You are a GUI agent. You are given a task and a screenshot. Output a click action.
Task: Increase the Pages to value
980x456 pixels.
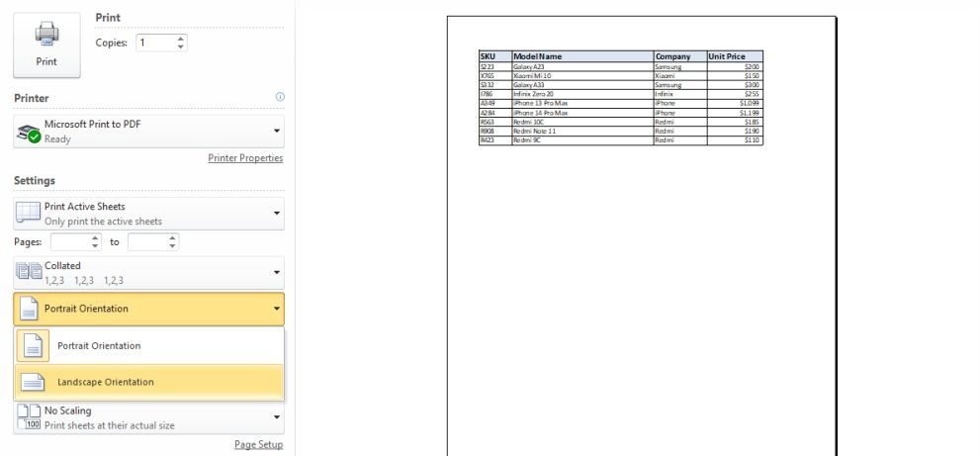172,238
